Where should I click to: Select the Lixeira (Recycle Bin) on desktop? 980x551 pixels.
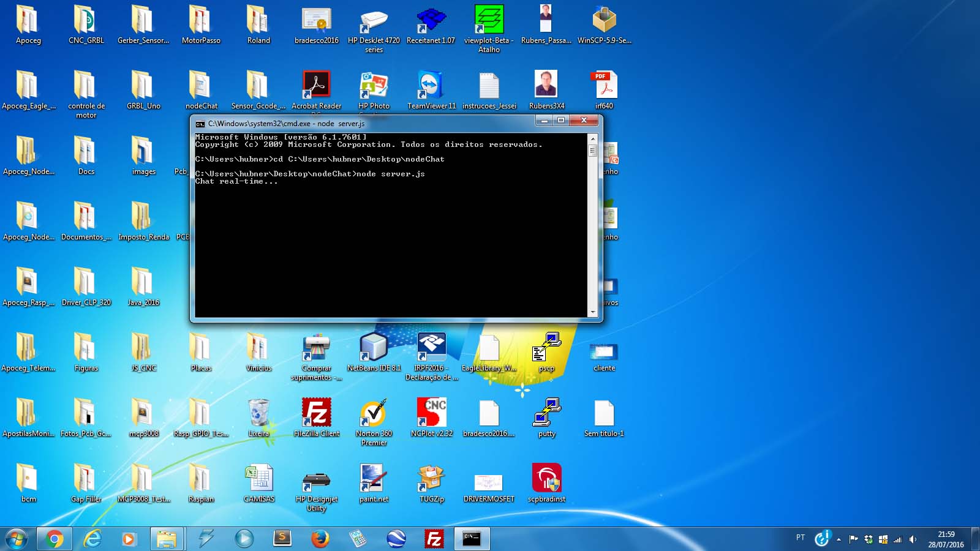coord(259,411)
